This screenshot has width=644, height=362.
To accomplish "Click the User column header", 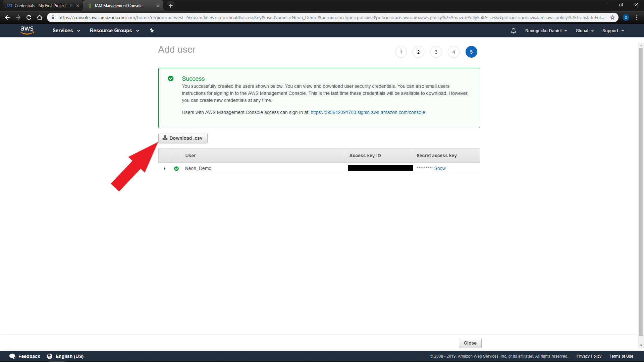I will pyautogui.click(x=264, y=156).
